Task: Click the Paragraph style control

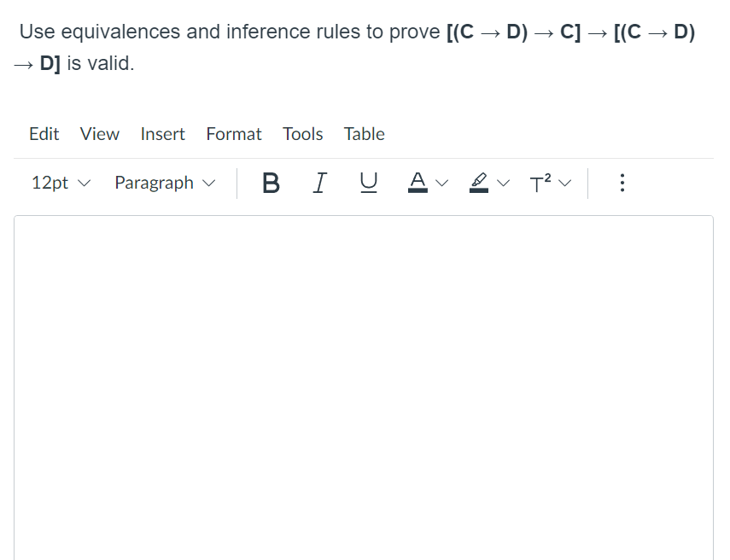Action: (155, 183)
